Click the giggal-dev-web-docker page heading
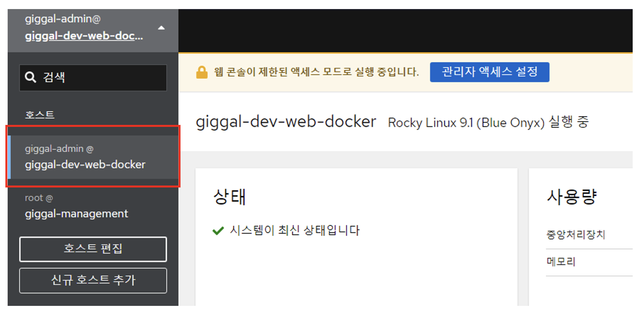644x324 pixels. (x=286, y=122)
